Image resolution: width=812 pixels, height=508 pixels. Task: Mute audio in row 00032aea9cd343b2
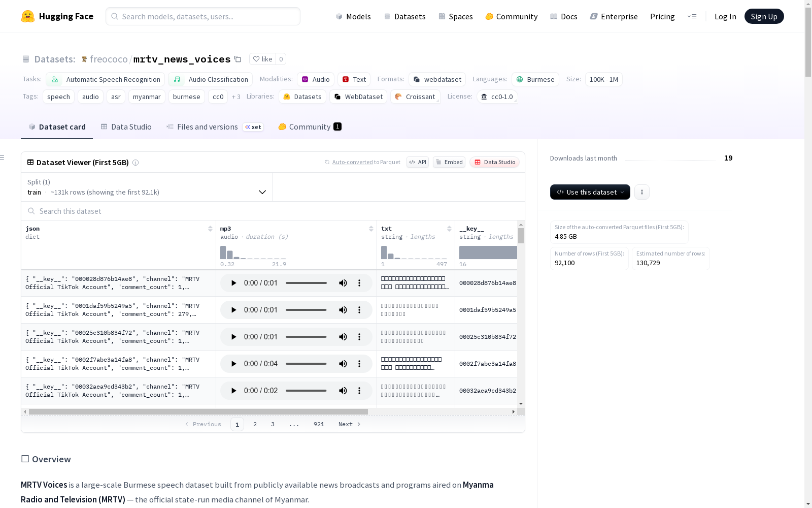(343, 391)
